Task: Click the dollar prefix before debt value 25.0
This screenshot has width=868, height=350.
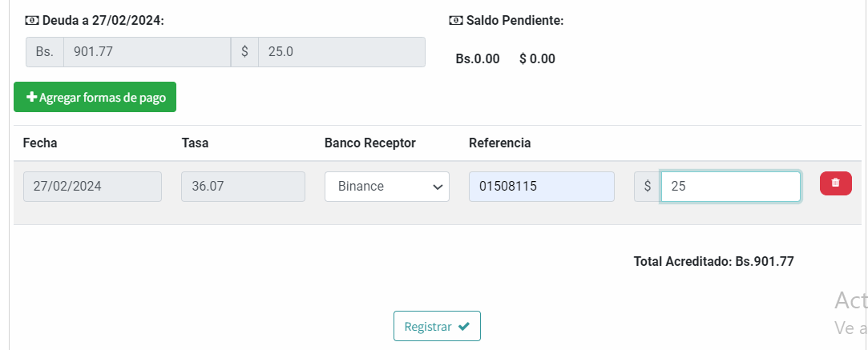Action: point(244,52)
